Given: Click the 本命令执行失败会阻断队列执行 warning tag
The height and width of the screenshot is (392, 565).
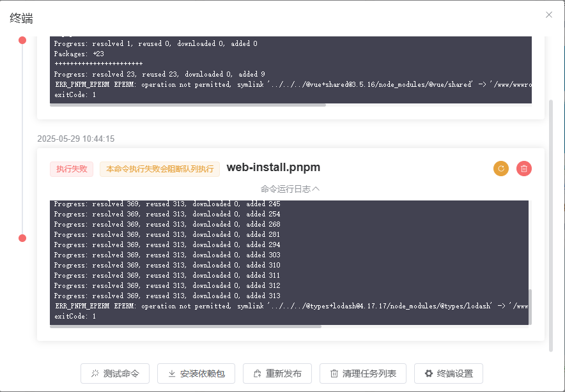Looking at the screenshot, I should pos(160,169).
